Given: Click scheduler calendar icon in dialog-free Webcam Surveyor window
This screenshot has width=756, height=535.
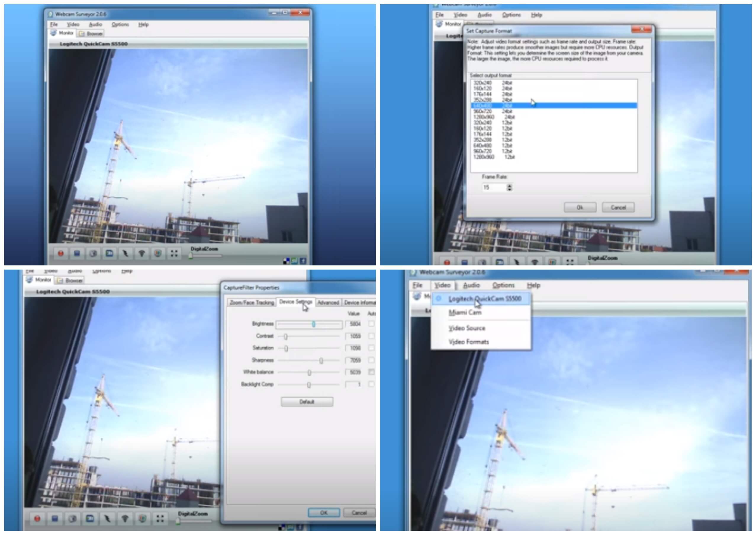Looking at the screenshot, I should pyautogui.click(x=109, y=253).
